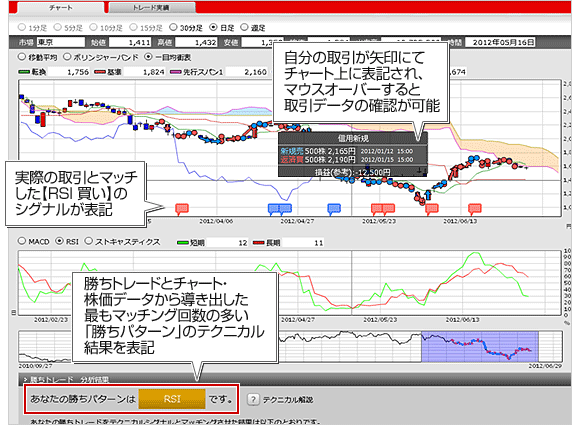Click the 短期 period value 12
The image size is (580, 425).
click(227, 243)
